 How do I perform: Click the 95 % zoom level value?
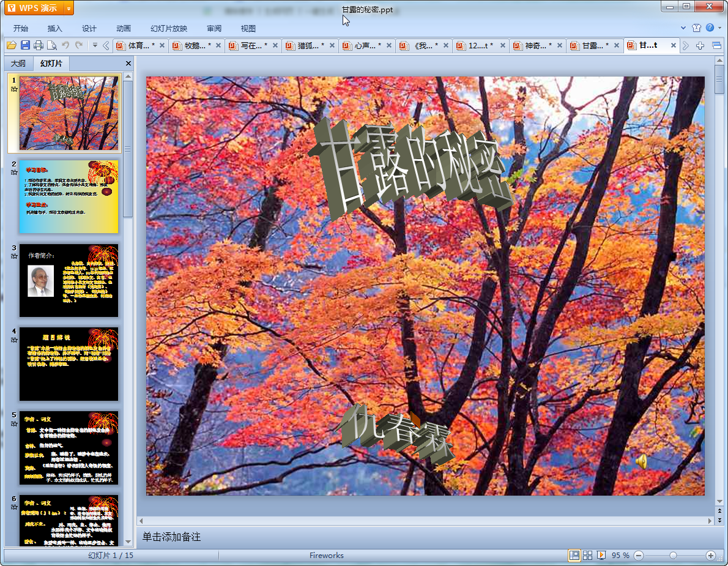(620, 556)
